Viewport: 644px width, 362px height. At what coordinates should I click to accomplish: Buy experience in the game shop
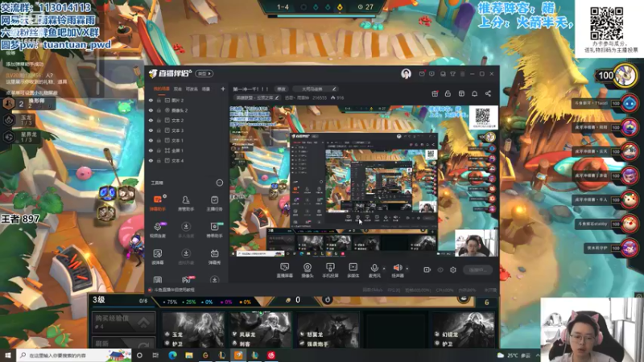point(123,322)
